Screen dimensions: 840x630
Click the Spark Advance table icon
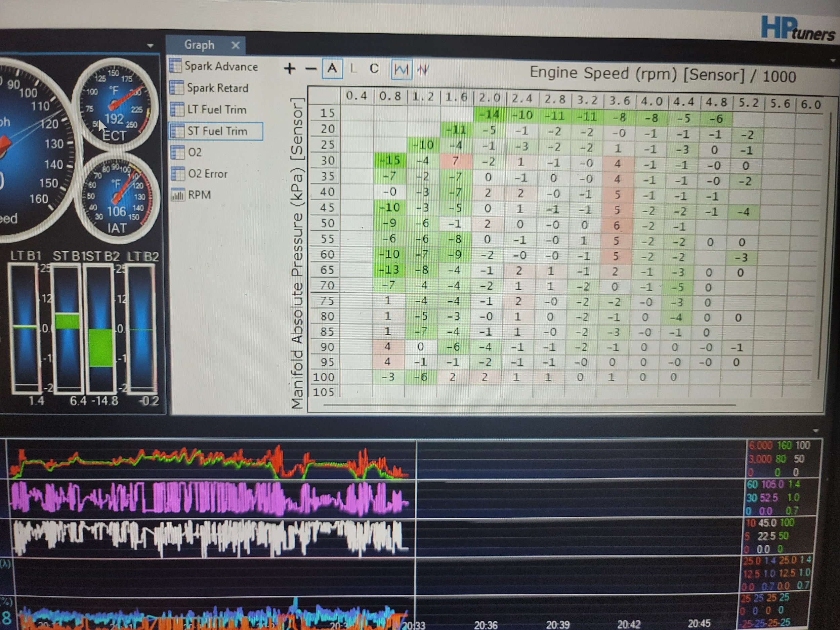(175, 66)
